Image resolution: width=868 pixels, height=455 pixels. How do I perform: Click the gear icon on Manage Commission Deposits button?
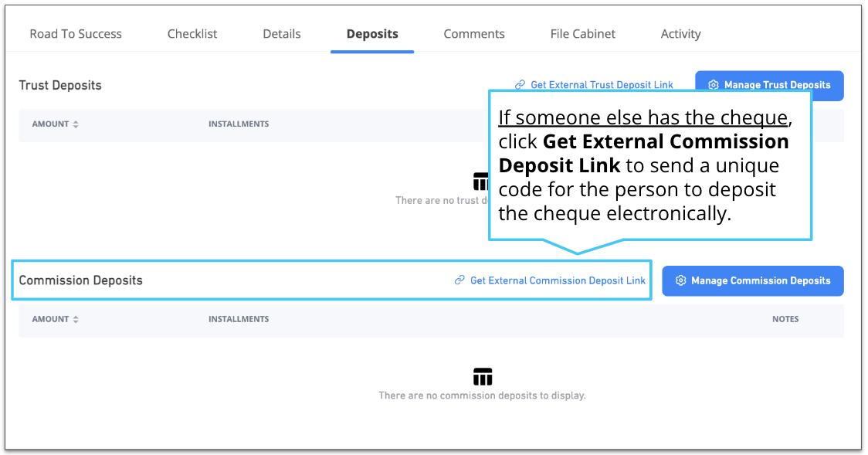[680, 280]
